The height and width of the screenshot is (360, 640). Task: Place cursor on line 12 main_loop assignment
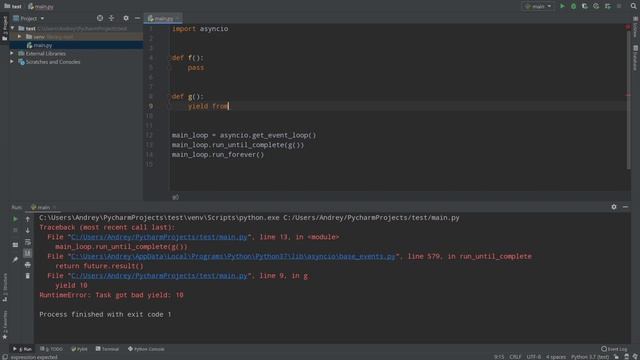(244, 135)
